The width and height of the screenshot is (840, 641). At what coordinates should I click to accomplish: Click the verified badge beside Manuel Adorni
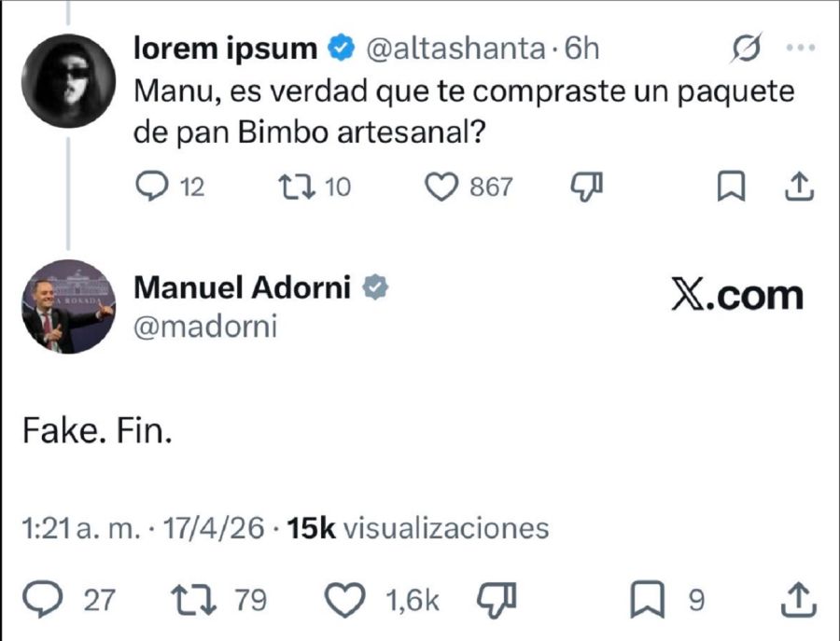pos(375,287)
